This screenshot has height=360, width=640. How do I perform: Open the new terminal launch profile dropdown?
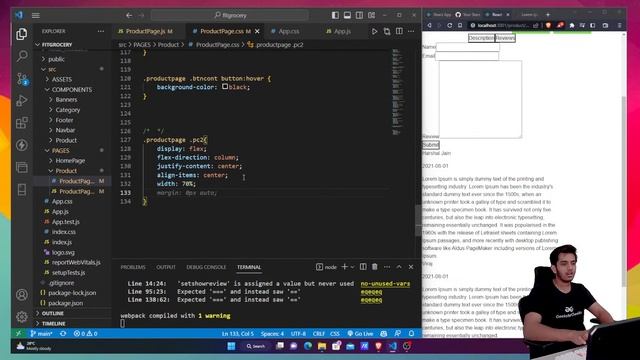tap(352, 267)
